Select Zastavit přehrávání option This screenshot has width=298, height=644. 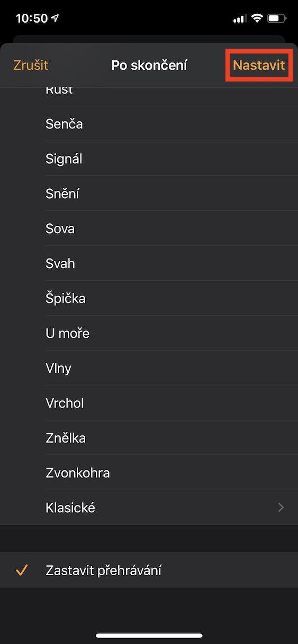149,571
